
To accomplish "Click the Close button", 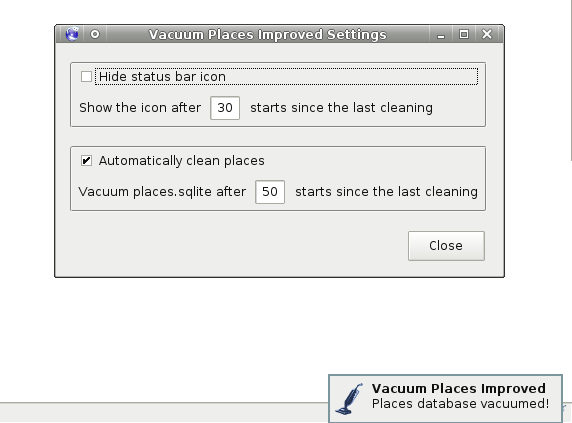I will tap(446, 246).
